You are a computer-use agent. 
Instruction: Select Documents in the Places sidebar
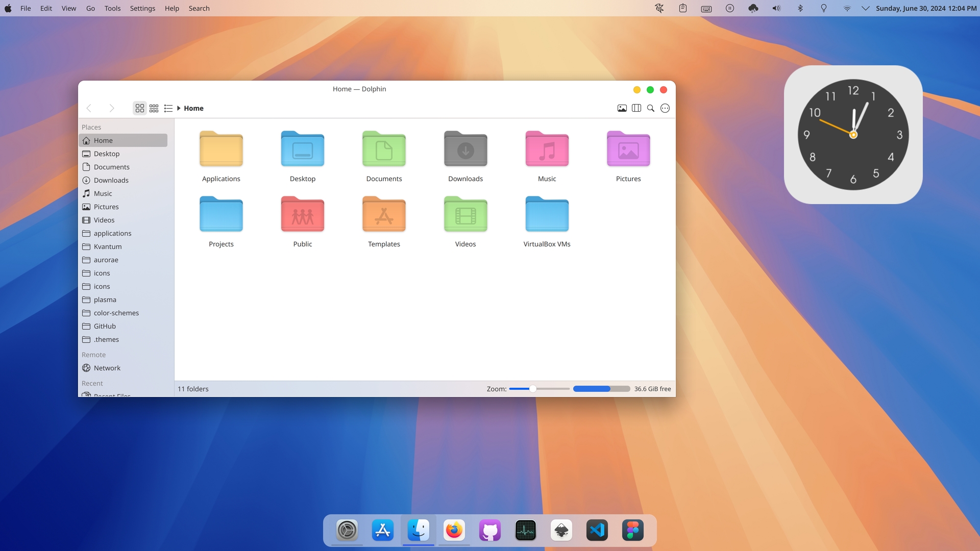(123, 167)
